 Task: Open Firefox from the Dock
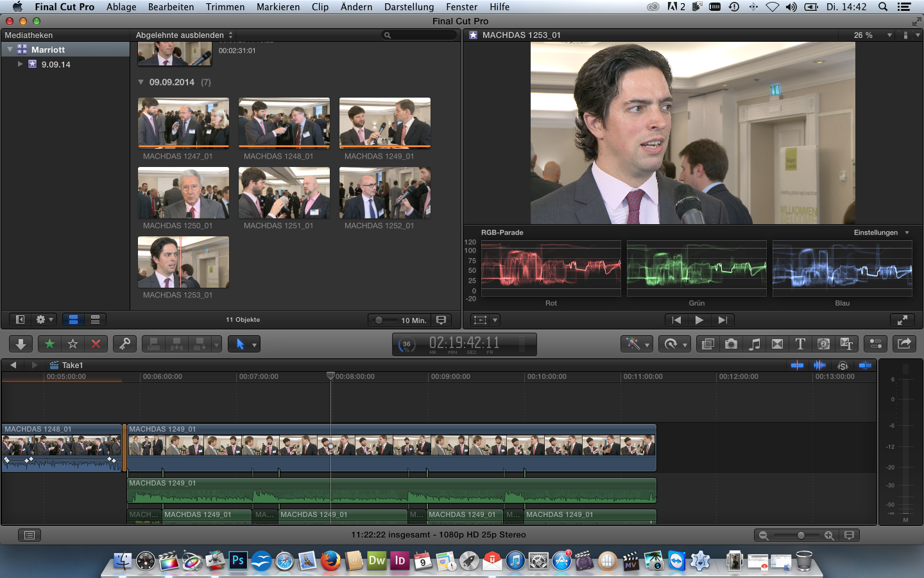(x=330, y=561)
